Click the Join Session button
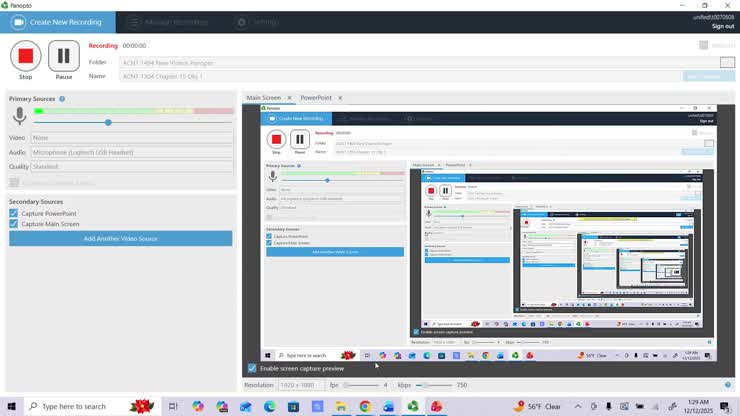This screenshot has width=740, height=416. point(708,76)
